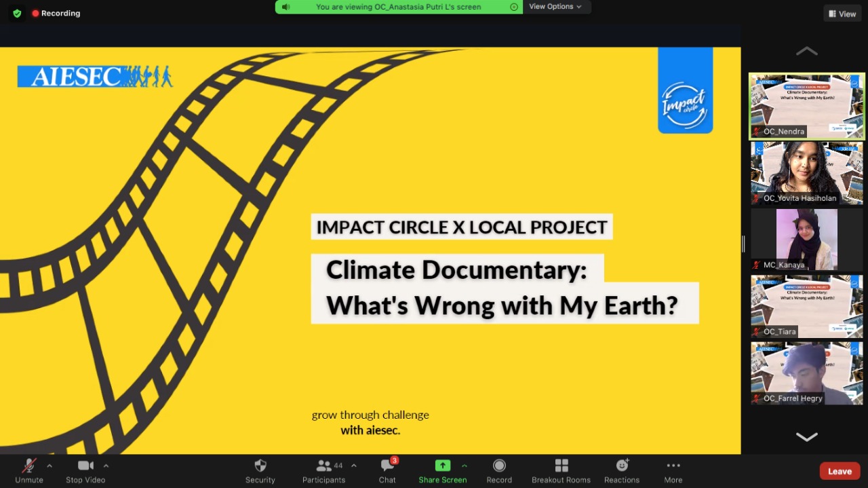Screen dimensions: 868x488
Task: Expand the Participants arrow menu
Action: 353,466
